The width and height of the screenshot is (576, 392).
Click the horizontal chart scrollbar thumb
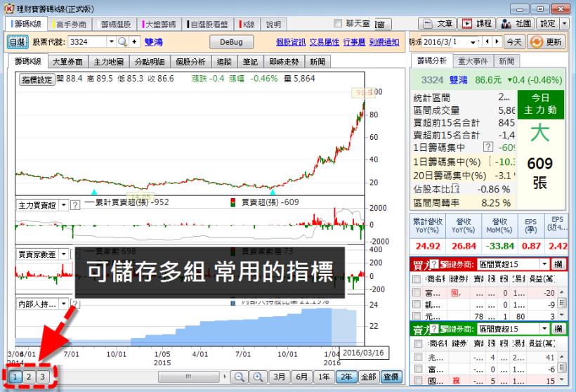pos(188,377)
